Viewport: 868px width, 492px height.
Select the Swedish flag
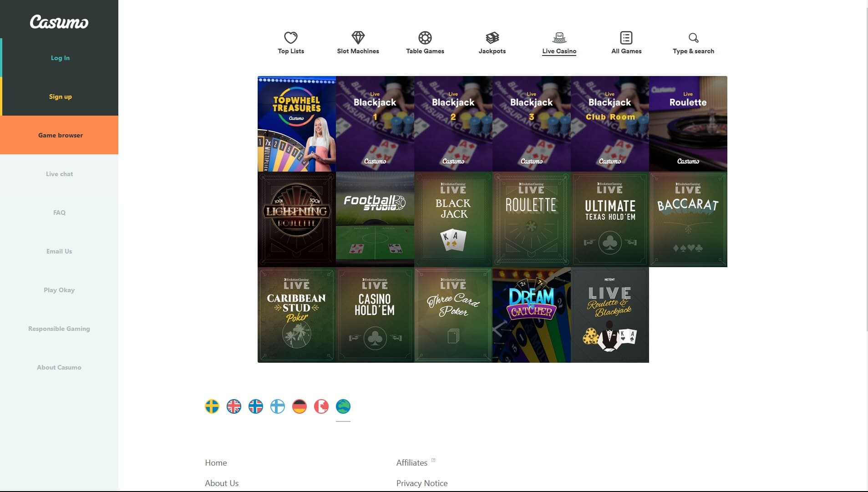pos(212,406)
